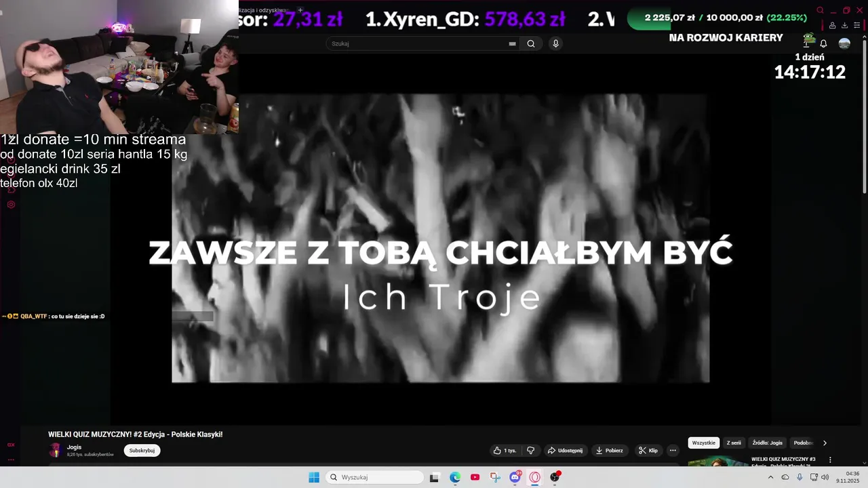The image size is (868, 488).
Task: Create a clip with Klip button
Action: click(648, 451)
